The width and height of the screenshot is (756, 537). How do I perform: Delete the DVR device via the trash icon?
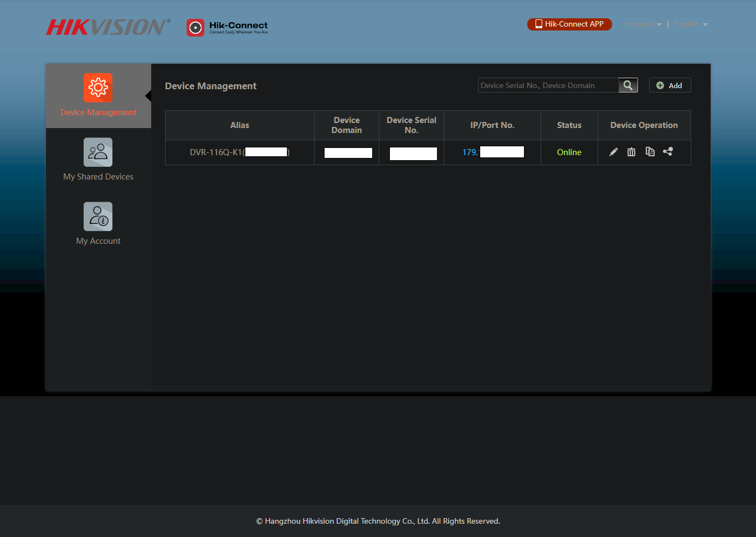point(631,151)
